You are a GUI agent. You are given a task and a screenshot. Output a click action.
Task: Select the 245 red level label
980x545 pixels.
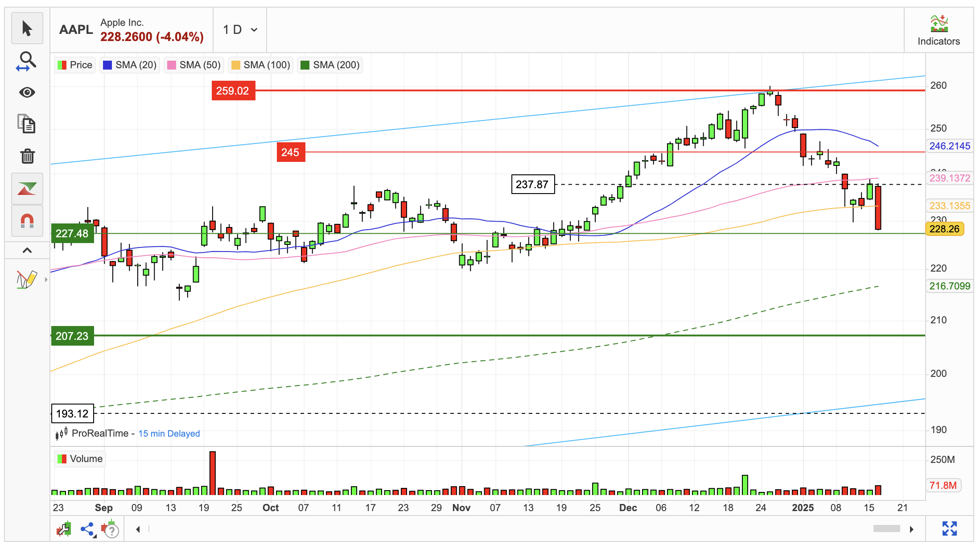[x=291, y=152]
